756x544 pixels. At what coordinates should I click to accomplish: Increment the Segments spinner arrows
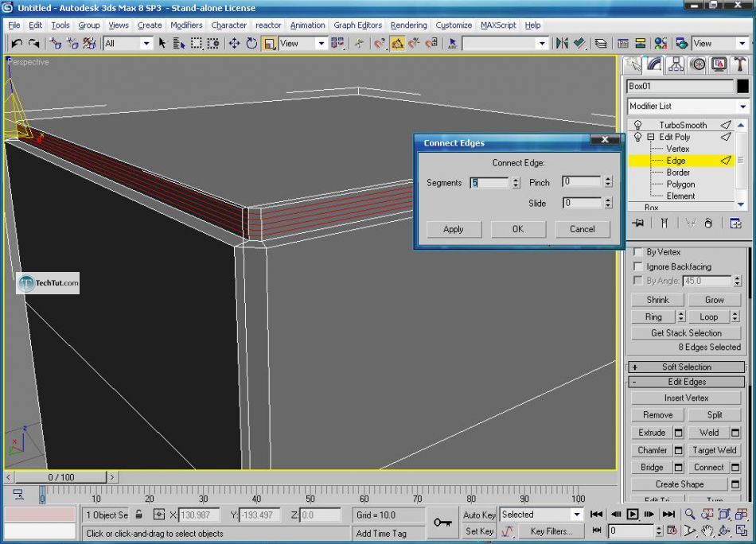click(516, 180)
